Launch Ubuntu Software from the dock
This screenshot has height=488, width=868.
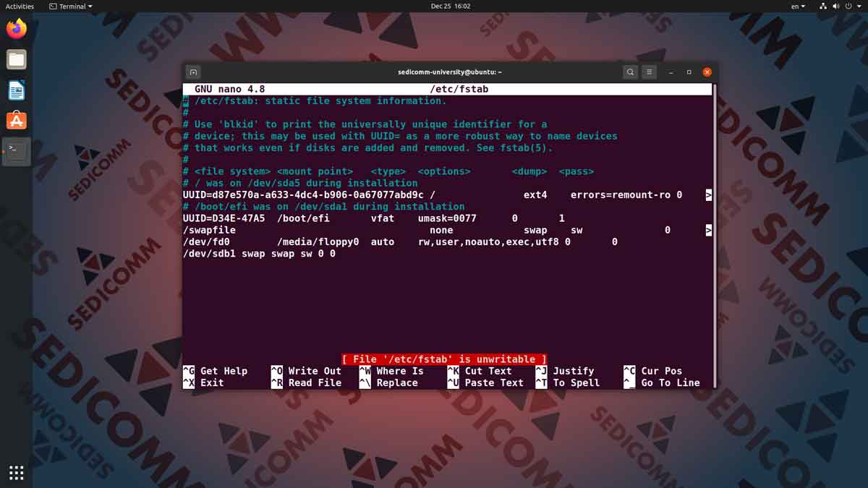click(x=16, y=121)
